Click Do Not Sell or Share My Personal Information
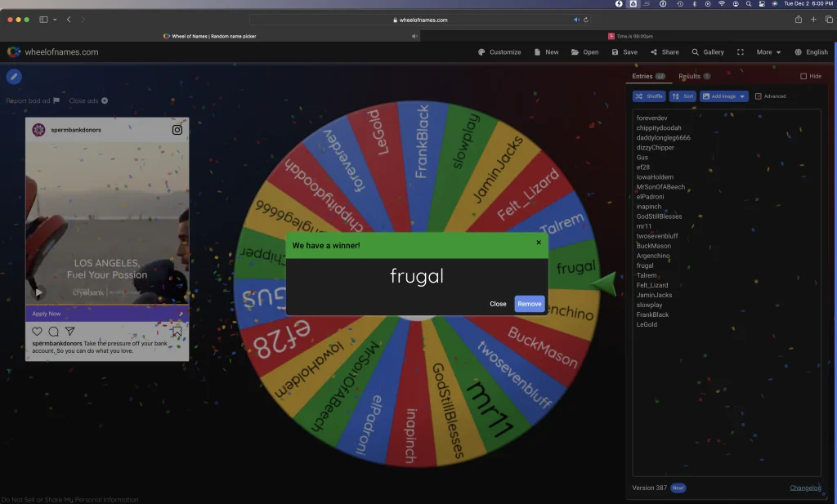Image resolution: width=837 pixels, height=504 pixels. [69, 500]
